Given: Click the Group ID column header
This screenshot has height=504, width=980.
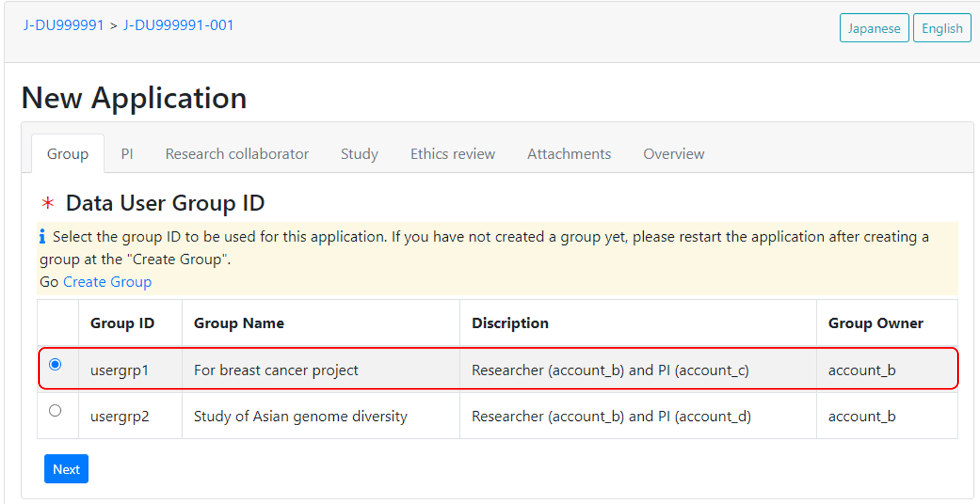Looking at the screenshot, I should click(122, 323).
